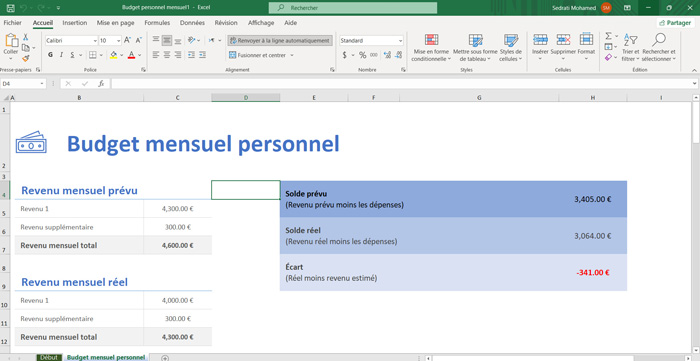The width and height of the screenshot is (700, 361).
Task: Click the text direction icon
Action: (x=212, y=40)
